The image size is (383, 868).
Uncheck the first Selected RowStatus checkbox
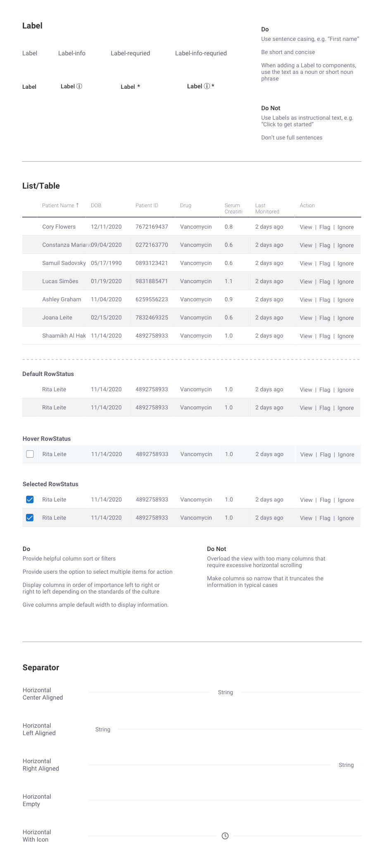click(30, 499)
